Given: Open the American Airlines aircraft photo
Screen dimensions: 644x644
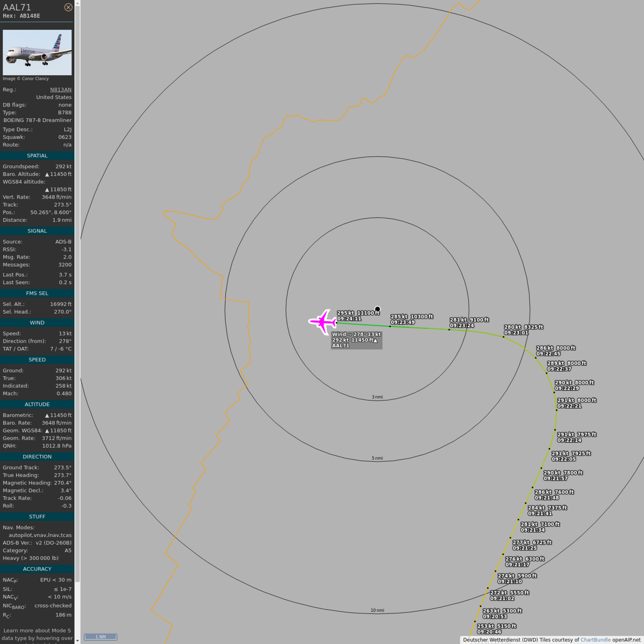Looking at the screenshot, I should click(37, 52).
